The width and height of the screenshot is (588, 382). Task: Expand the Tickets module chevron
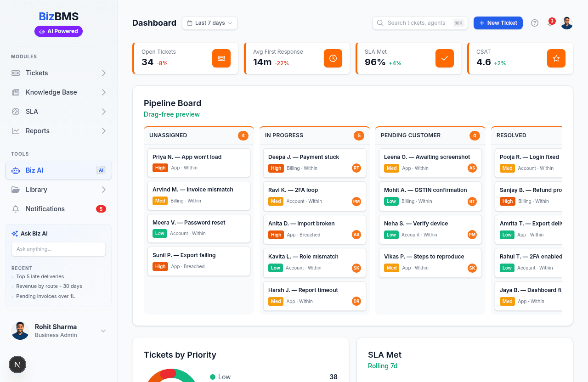104,73
